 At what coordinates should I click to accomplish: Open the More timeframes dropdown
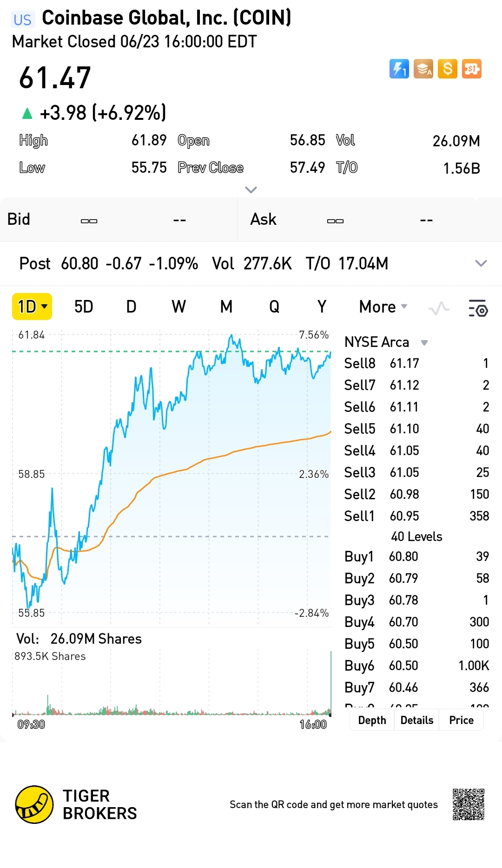coord(383,307)
